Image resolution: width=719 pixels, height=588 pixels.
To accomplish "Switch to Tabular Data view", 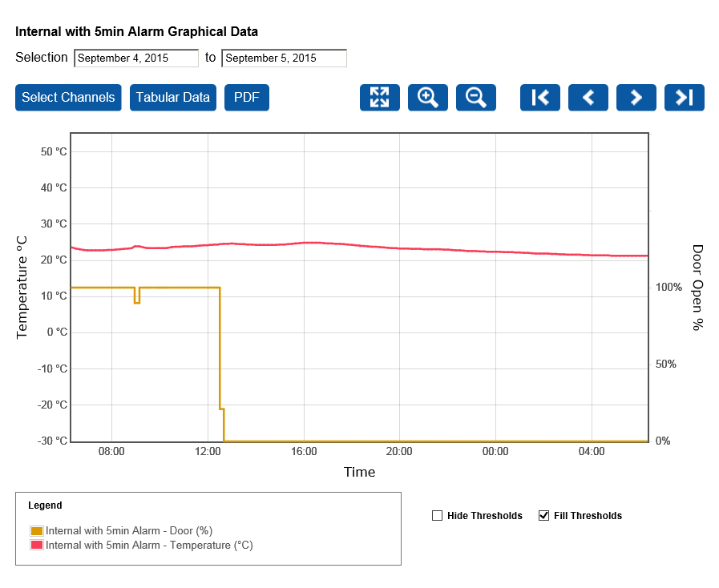I will coord(172,97).
